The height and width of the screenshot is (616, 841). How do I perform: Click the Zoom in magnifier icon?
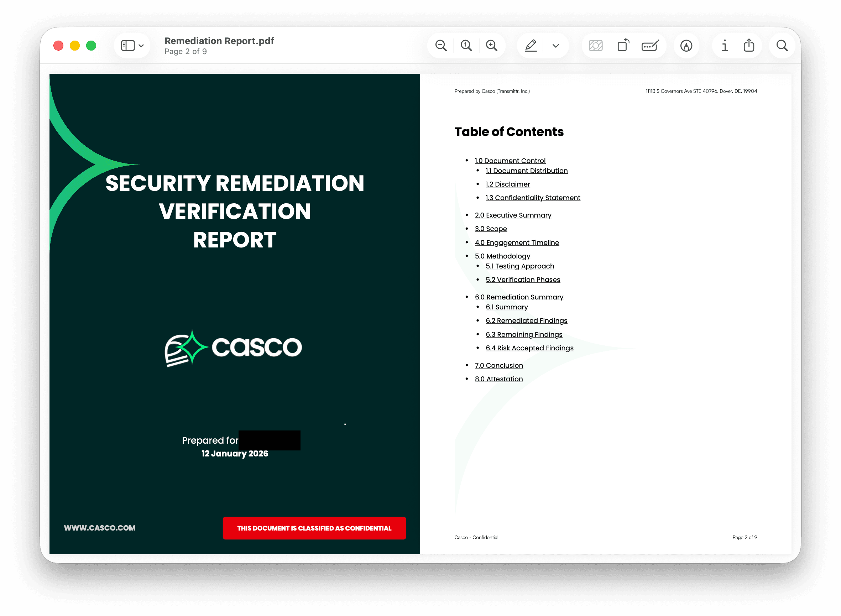point(492,46)
